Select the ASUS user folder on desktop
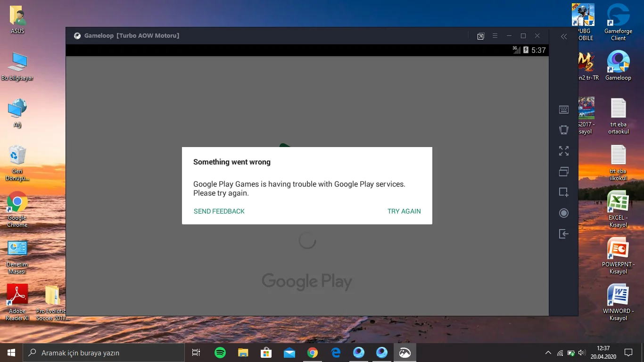The width and height of the screenshot is (644, 362). click(x=17, y=20)
